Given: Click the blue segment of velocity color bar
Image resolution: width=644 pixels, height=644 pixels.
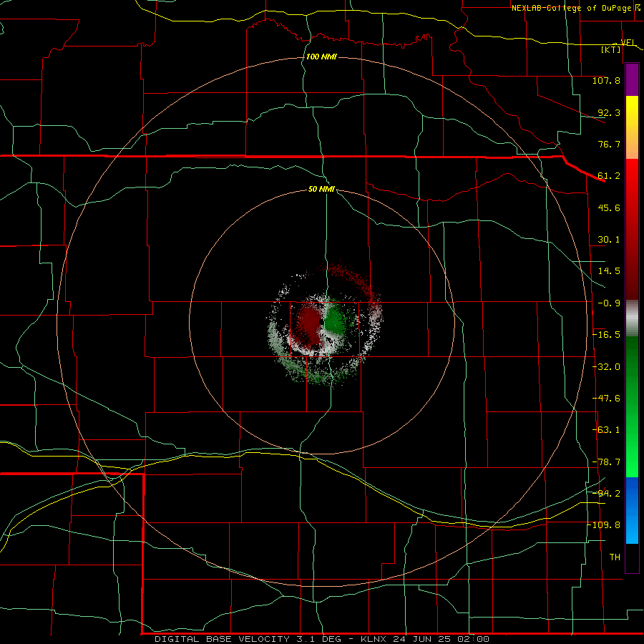Looking at the screenshot, I should 632,510.
